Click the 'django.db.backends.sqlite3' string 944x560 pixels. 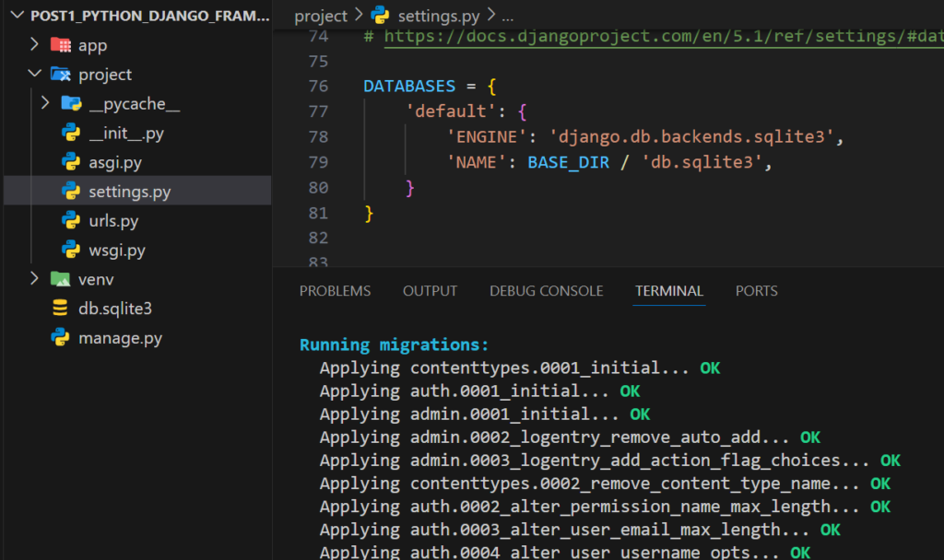click(x=691, y=136)
